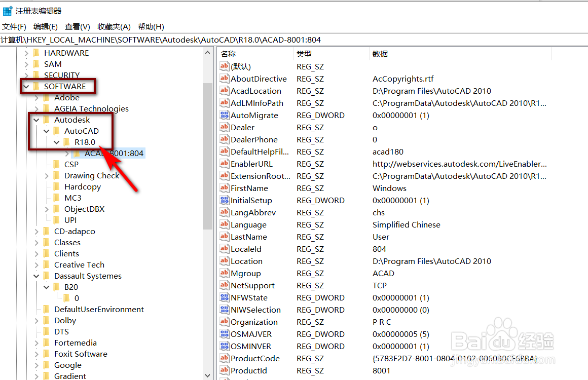Open the 查看(V) menu
The height and width of the screenshot is (380, 588).
pos(77,27)
